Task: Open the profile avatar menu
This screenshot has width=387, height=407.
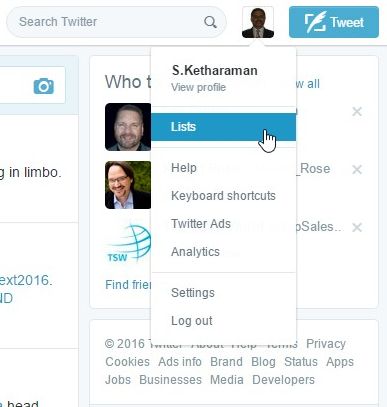Action: click(x=258, y=22)
